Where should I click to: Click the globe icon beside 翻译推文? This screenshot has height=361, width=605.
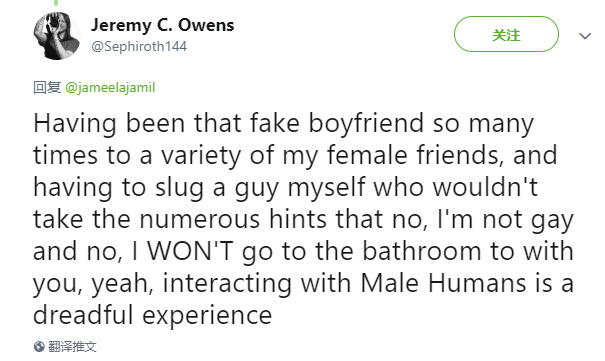(x=39, y=346)
